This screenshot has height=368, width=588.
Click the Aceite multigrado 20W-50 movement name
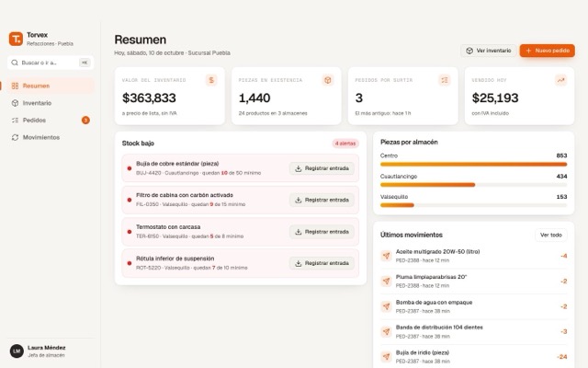pyautogui.click(x=437, y=251)
